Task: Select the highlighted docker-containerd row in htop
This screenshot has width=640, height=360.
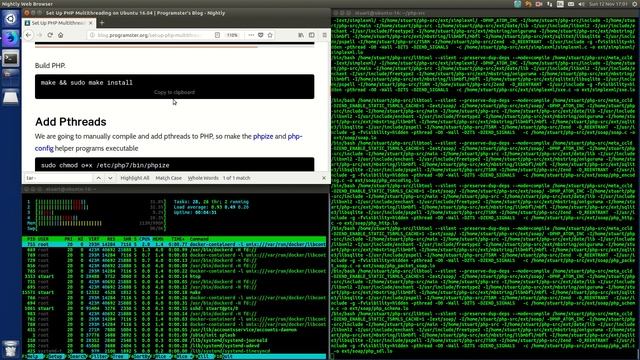Action: click(x=174, y=244)
